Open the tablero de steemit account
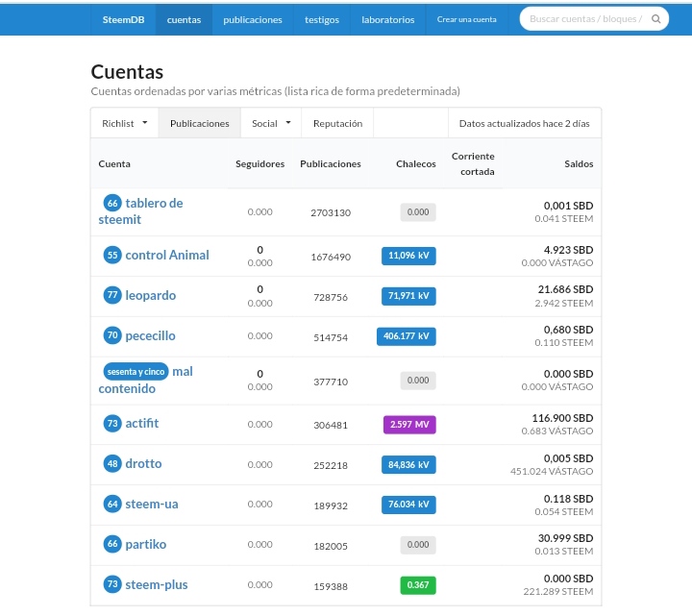This screenshot has width=692, height=616. pyautogui.click(x=140, y=211)
